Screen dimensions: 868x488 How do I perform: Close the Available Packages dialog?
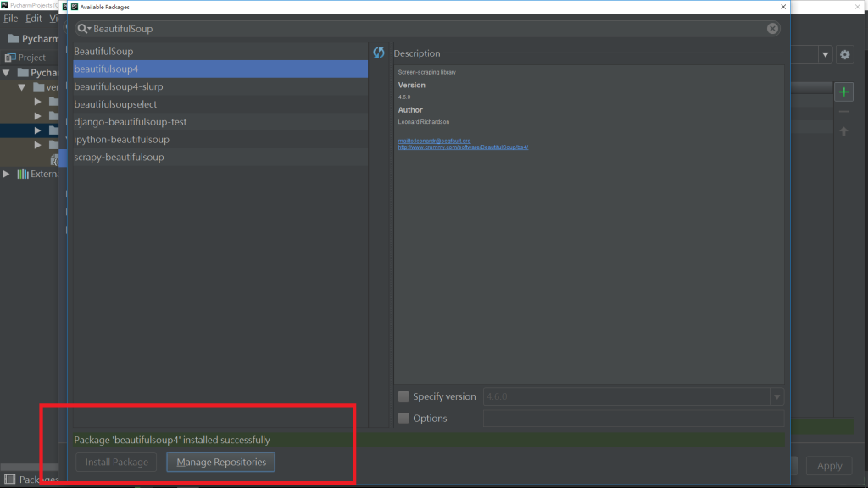(x=782, y=7)
